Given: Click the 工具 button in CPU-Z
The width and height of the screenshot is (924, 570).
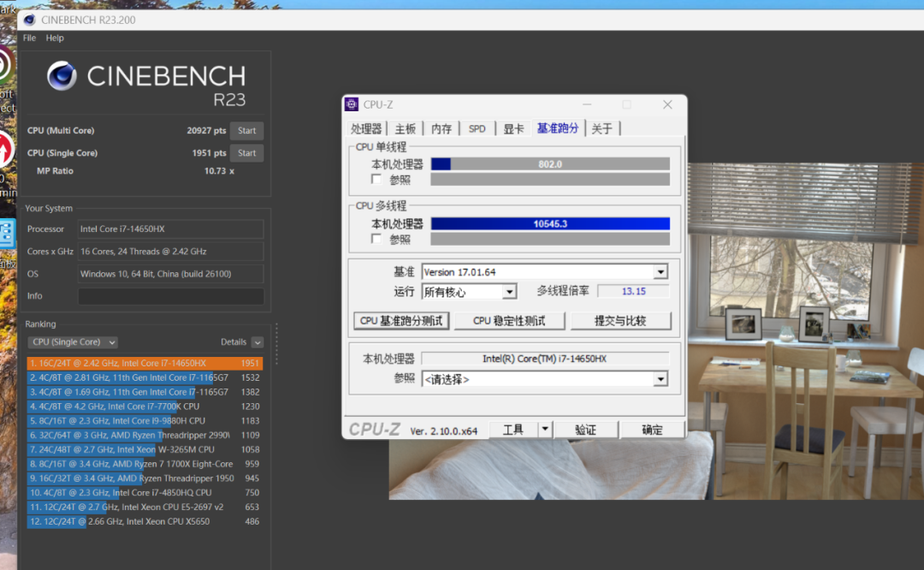Looking at the screenshot, I should pyautogui.click(x=513, y=429).
